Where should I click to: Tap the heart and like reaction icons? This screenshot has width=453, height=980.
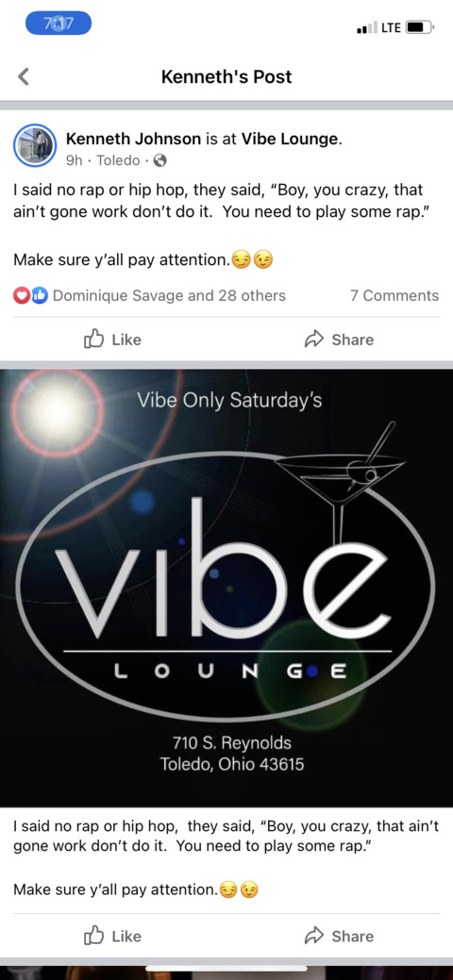tap(31, 295)
